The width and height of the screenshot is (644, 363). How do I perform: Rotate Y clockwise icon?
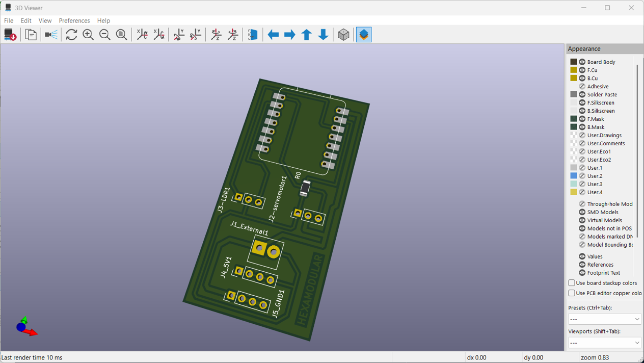point(179,35)
